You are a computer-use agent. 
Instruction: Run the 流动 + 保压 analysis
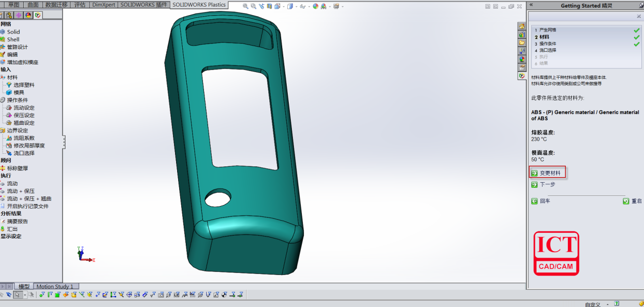pyautogui.click(x=20, y=191)
